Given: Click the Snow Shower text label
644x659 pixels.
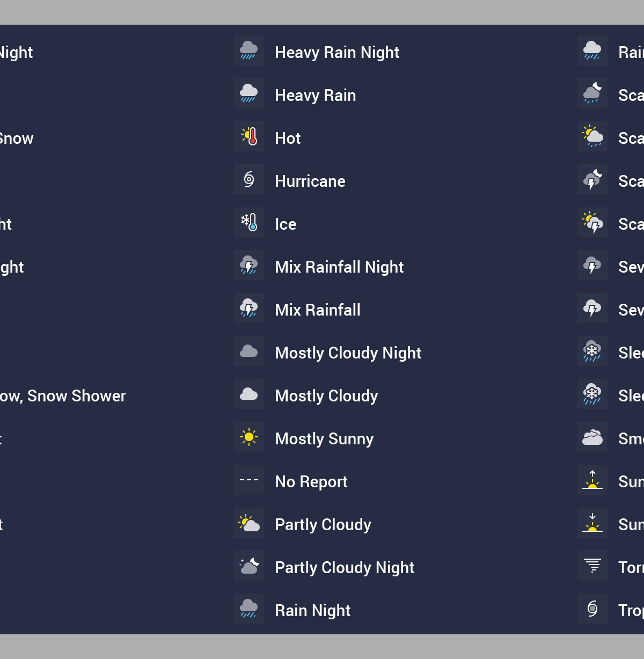Looking at the screenshot, I should pos(77,396).
